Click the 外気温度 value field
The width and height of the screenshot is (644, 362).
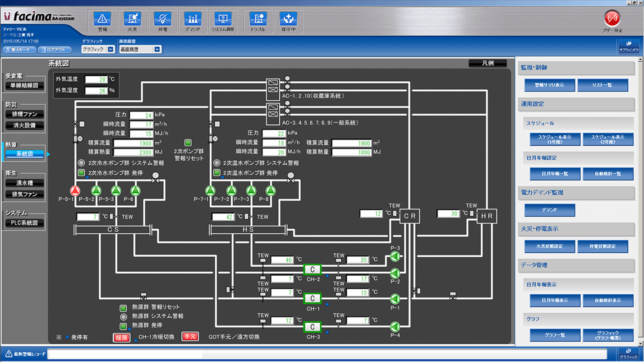click(x=96, y=79)
